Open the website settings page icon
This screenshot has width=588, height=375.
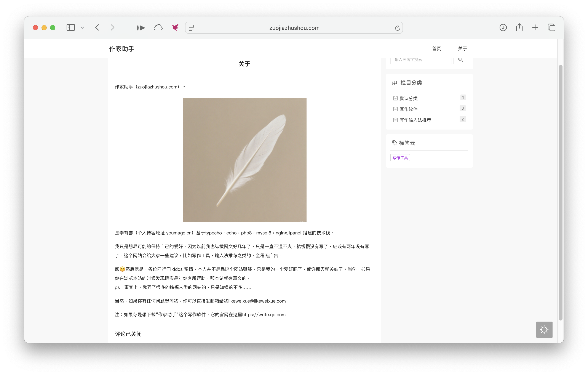[192, 28]
